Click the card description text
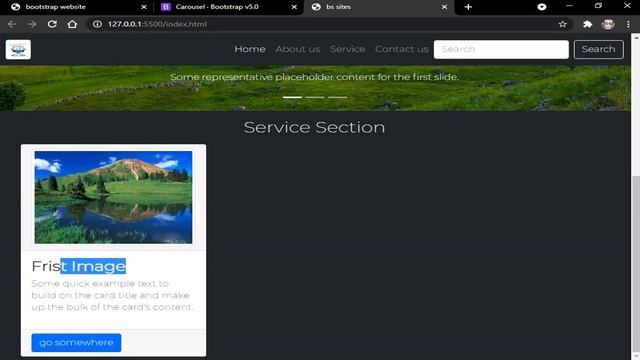Screen dimensions: 640x360 click(112, 295)
